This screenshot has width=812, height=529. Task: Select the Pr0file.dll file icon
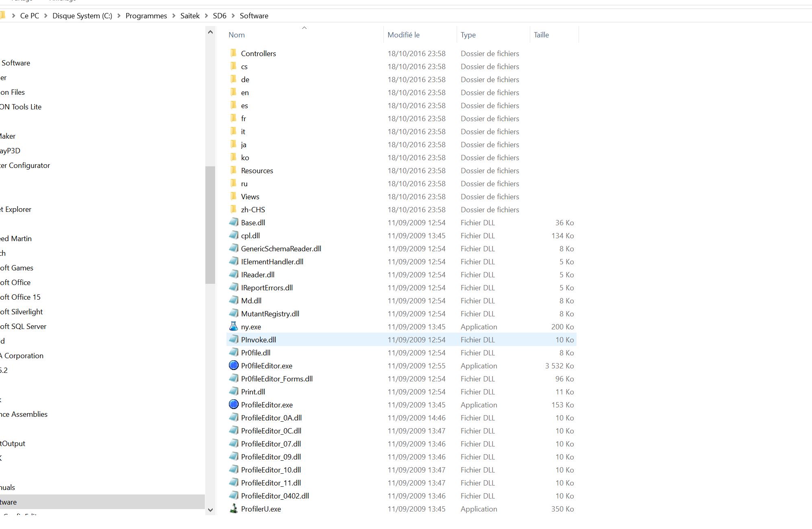click(233, 353)
